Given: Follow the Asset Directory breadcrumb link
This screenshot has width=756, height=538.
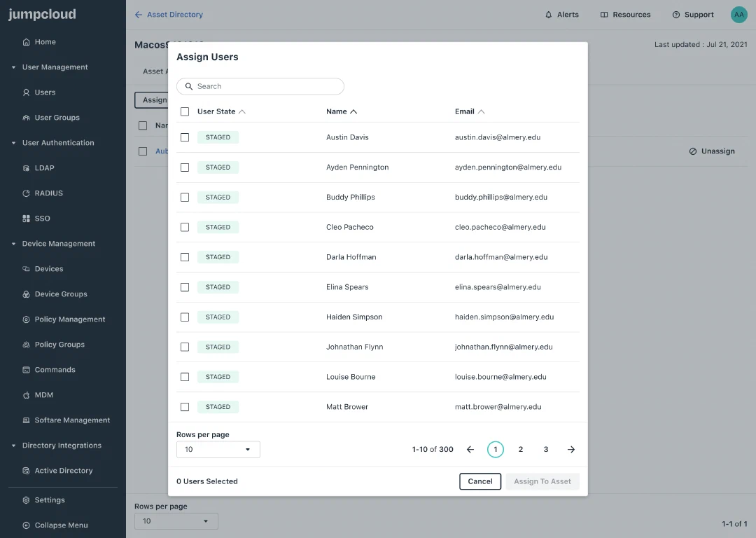Looking at the screenshot, I should tap(175, 15).
